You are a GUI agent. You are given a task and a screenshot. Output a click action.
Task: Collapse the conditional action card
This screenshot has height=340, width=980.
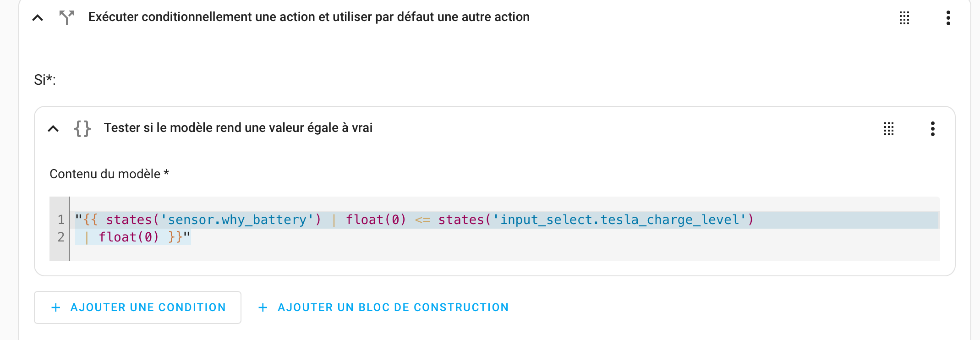(x=38, y=18)
